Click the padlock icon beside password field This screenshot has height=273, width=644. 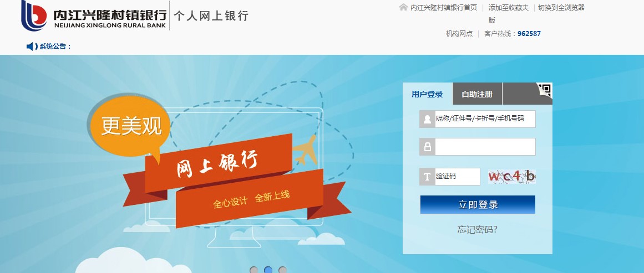(x=427, y=147)
